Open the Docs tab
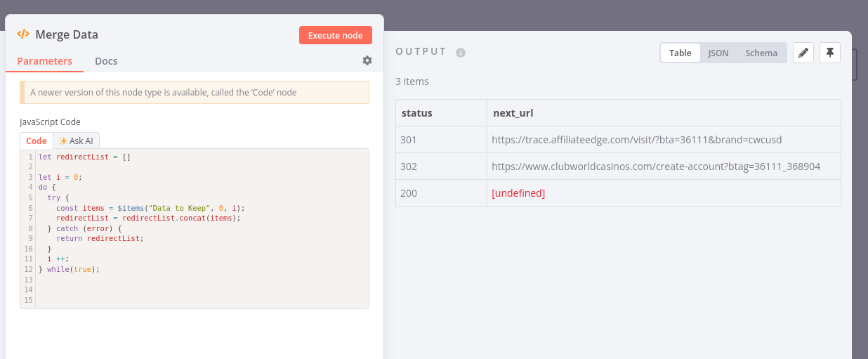Image resolution: width=868 pixels, height=359 pixels. coord(106,61)
